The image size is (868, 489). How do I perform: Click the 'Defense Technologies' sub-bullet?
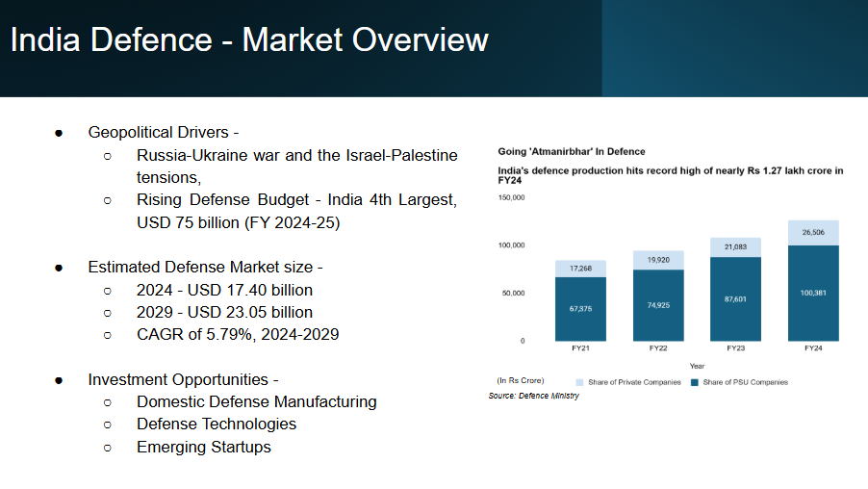(217, 425)
